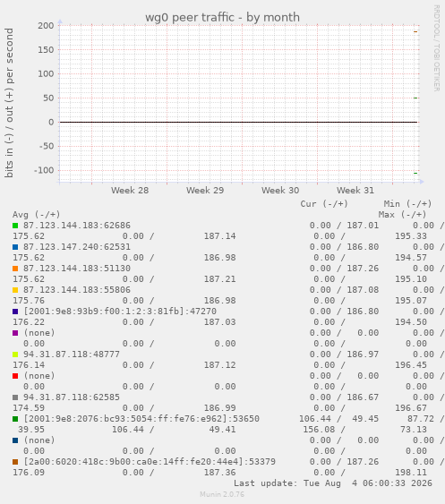The width and height of the screenshot is (445, 504).
Task: Click the value 187.21
Action: pyautogui.click(x=220, y=279)
